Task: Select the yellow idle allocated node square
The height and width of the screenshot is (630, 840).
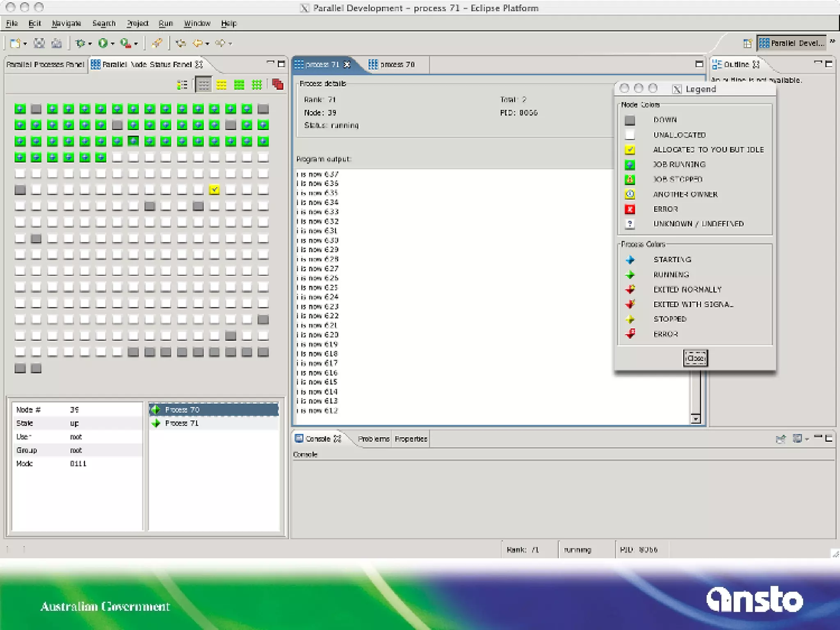Action: click(214, 189)
